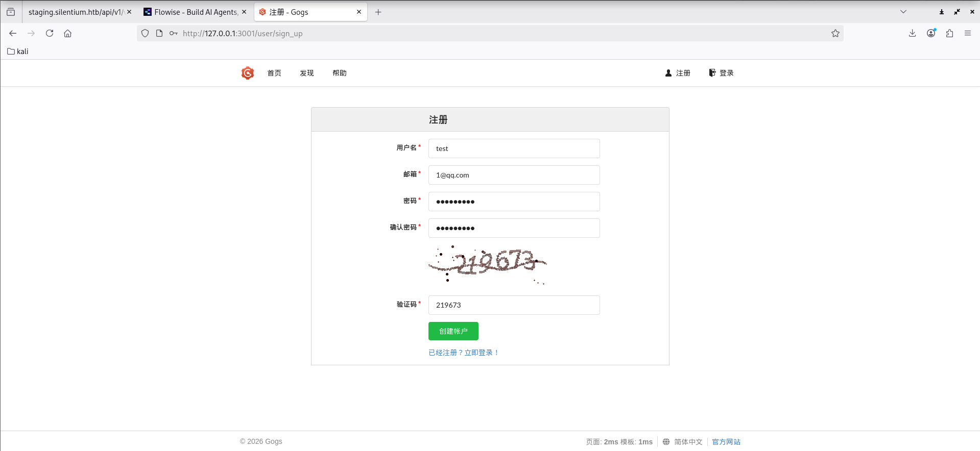Bookmark this page with the star icon
The height and width of the screenshot is (451, 980).
[835, 33]
